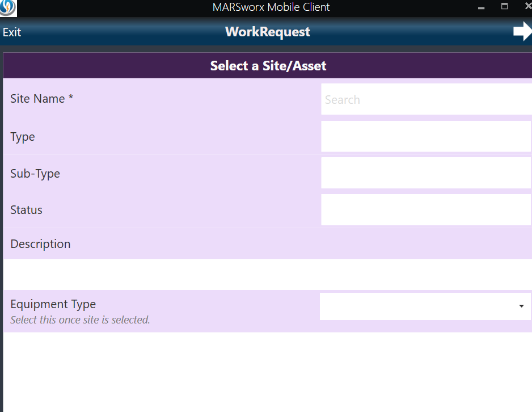This screenshot has height=412, width=532.
Task: Click the 'Description' label
Action: pos(40,244)
